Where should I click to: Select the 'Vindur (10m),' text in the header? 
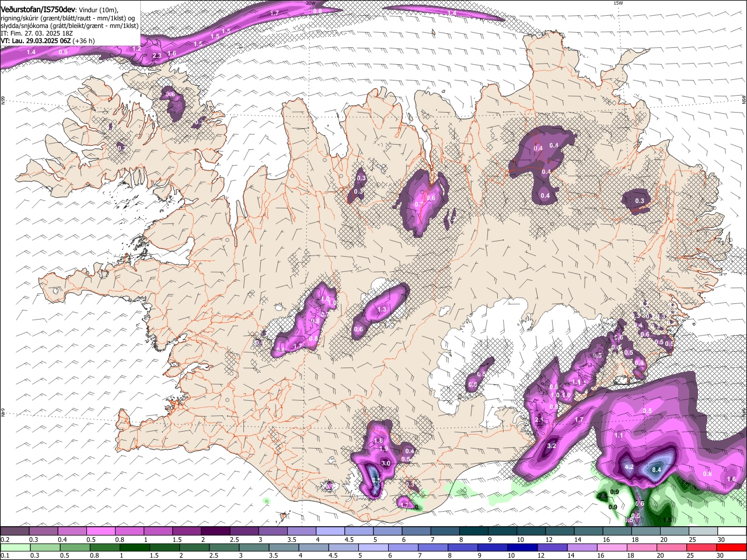click(x=99, y=10)
